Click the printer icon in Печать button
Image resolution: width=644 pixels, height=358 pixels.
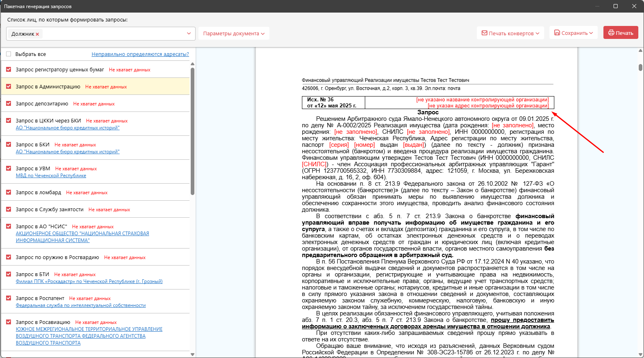pos(611,33)
